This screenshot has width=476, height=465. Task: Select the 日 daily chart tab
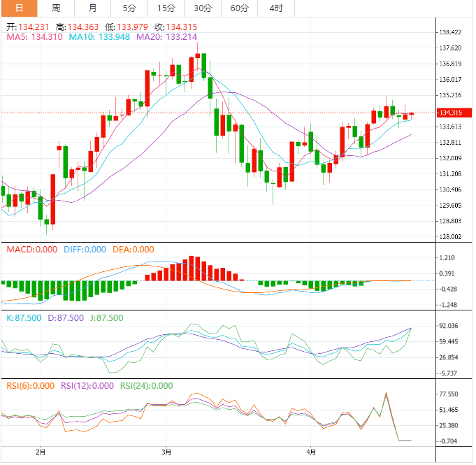[x=19, y=8]
